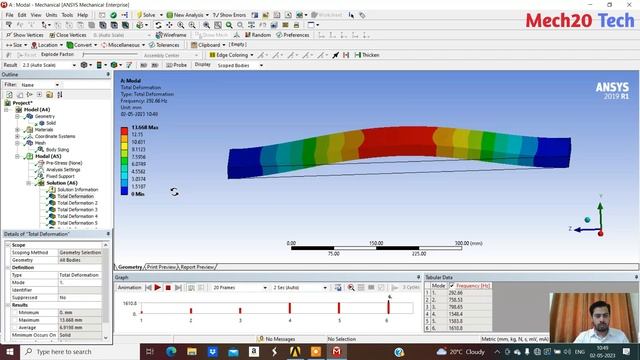
Task: Select Analysis Settings in outline
Action: pyautogui.click(x=63, y=170)
